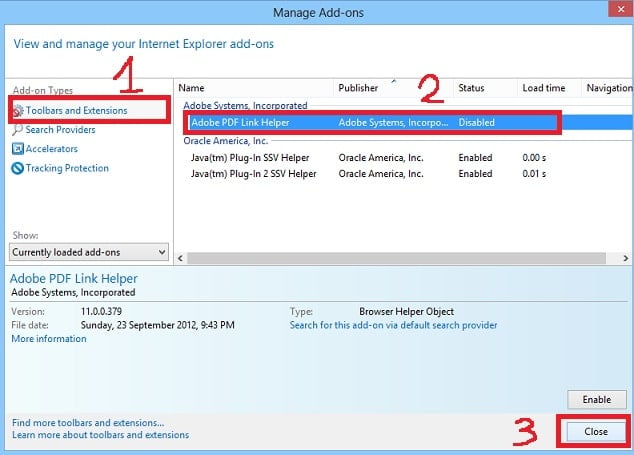Click the Accelerators icon

click(x=17, y=149)
